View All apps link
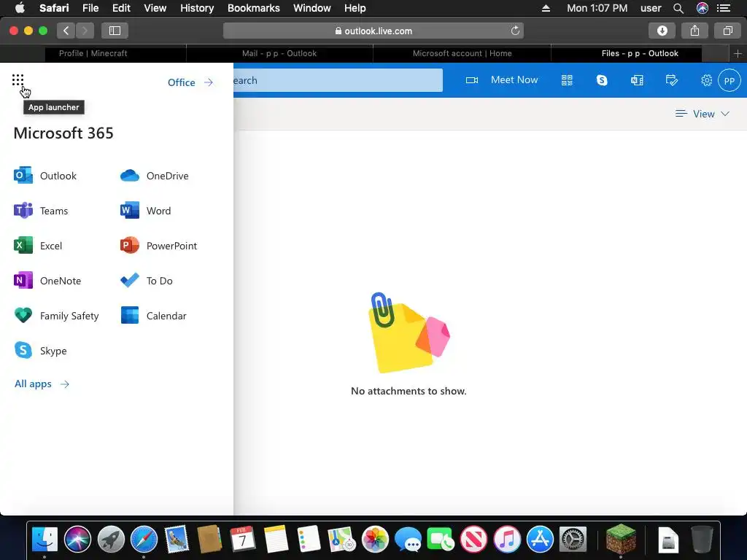The image size is (747, 560). 42,384
